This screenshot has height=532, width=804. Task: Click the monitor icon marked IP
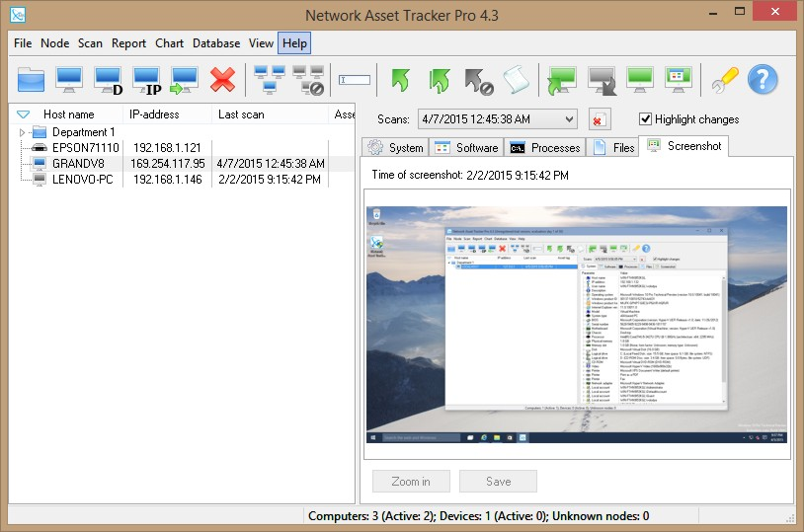(147, 81)
